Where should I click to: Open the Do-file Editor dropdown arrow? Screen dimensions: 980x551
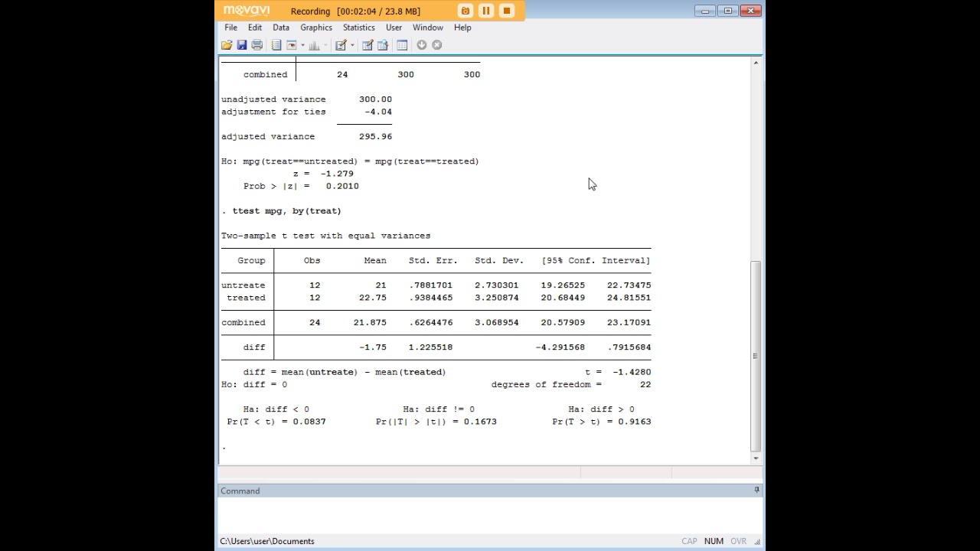tap(352, 45)
